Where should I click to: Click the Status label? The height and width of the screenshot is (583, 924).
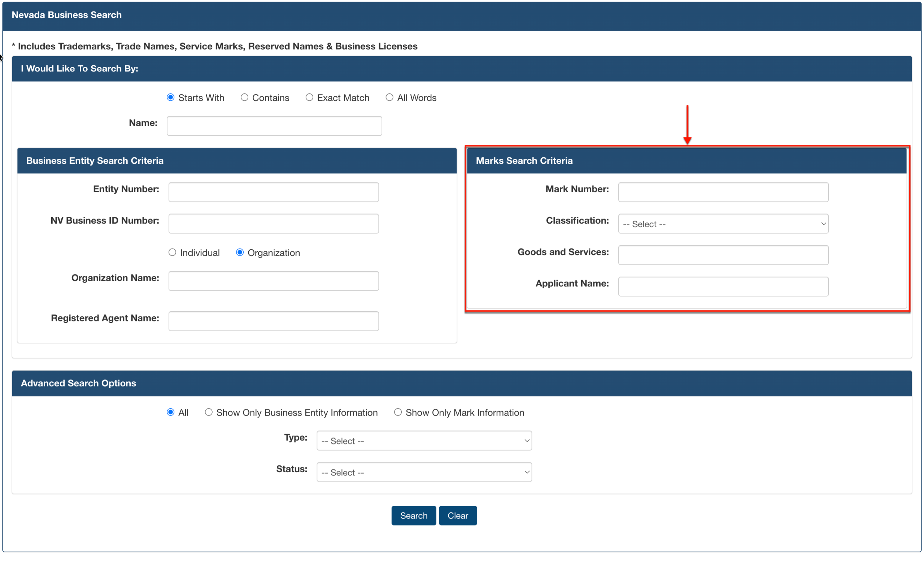(x=292, y=469)
